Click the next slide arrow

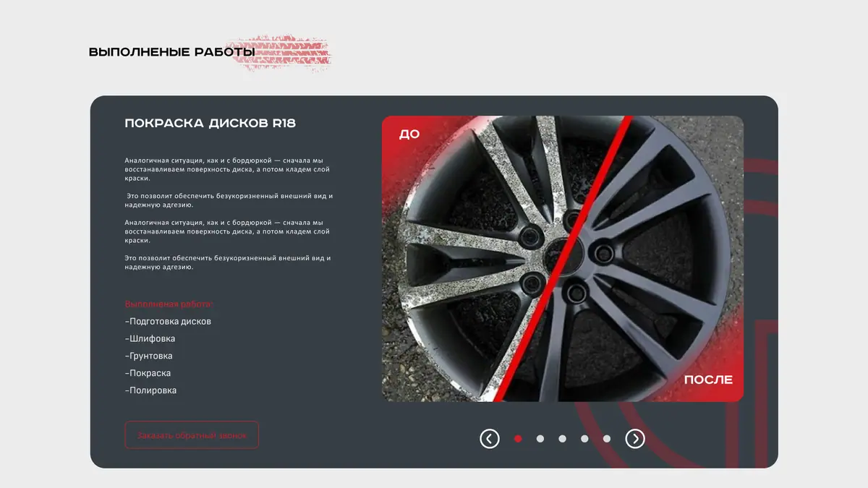[635, 438]
